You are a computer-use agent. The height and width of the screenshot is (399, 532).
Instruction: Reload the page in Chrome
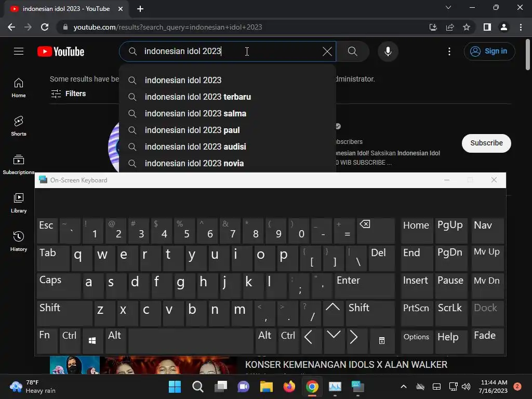[45, 27]
